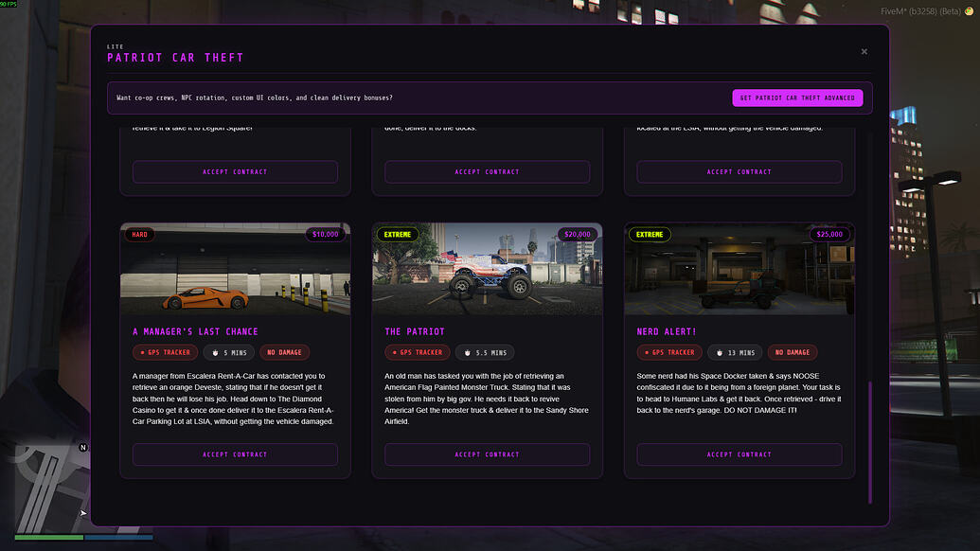Click the green health bar under minimap
Image resolution: width=980 pixels, height=551 pixels.
[x=48, y=537]
